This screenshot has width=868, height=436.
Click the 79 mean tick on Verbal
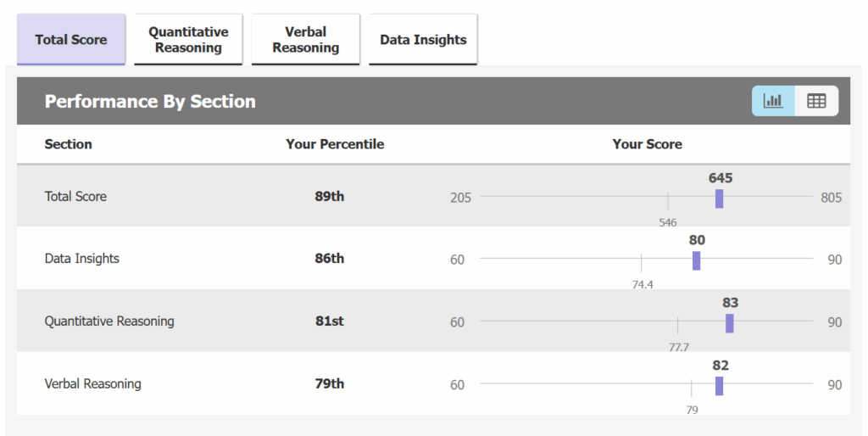(x=692, y=388)
